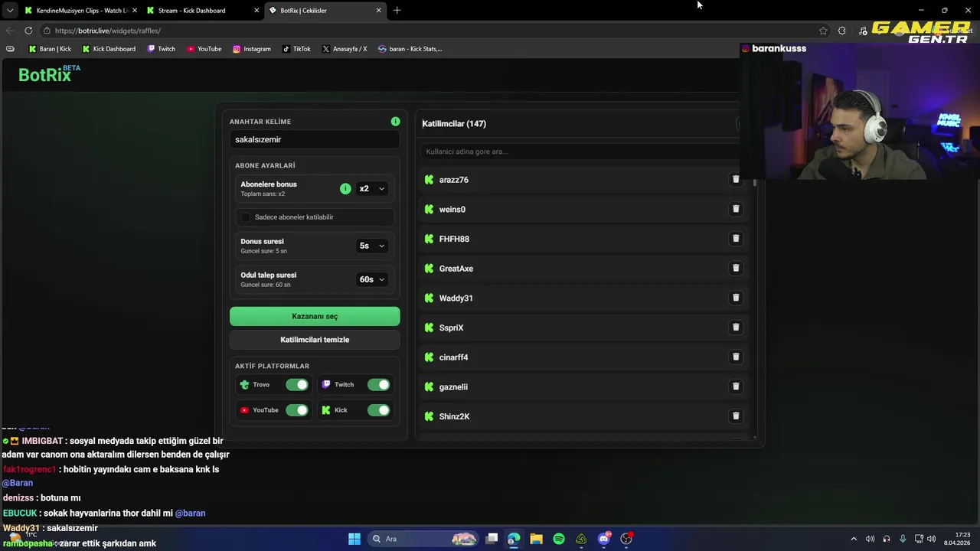Open info icon next to Anahtar Kelime
The width and height of the screenshot is (980, 551).
pos(395,122)
